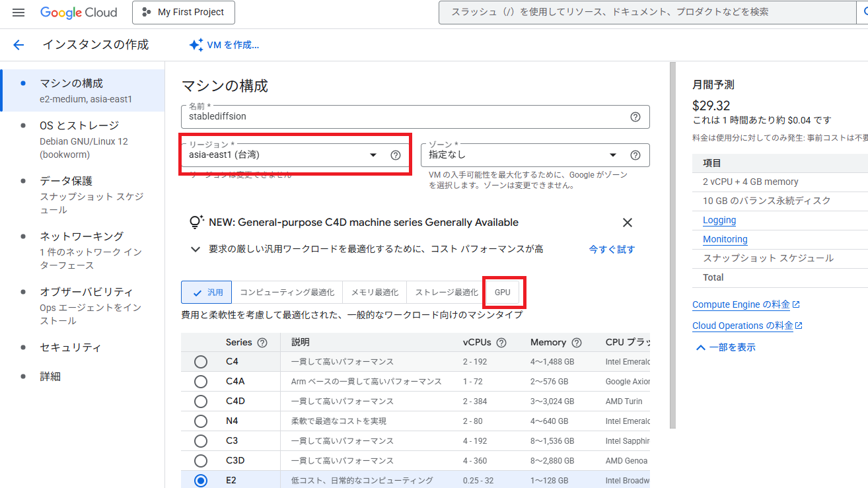
Task: Click the Arm ベースの一貫して高いパフォーマンス description
Action: pyautogui.click(x=367, y=382)
